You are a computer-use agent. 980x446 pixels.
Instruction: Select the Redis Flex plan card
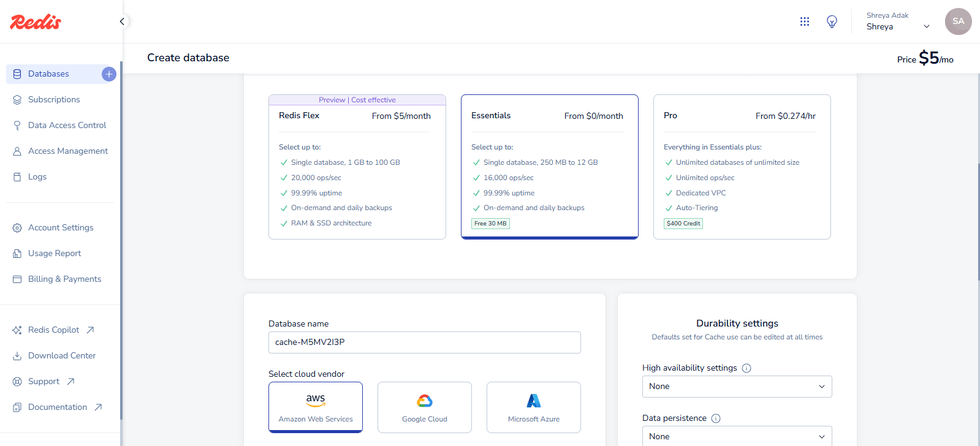pyautogui.click(x=357, y=167)
